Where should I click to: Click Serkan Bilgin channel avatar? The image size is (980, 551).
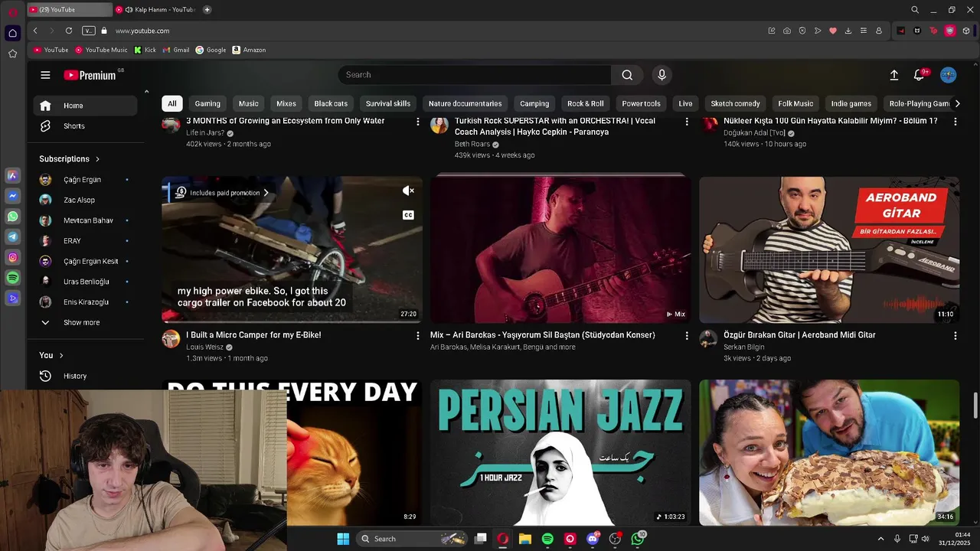coord(708,339)
